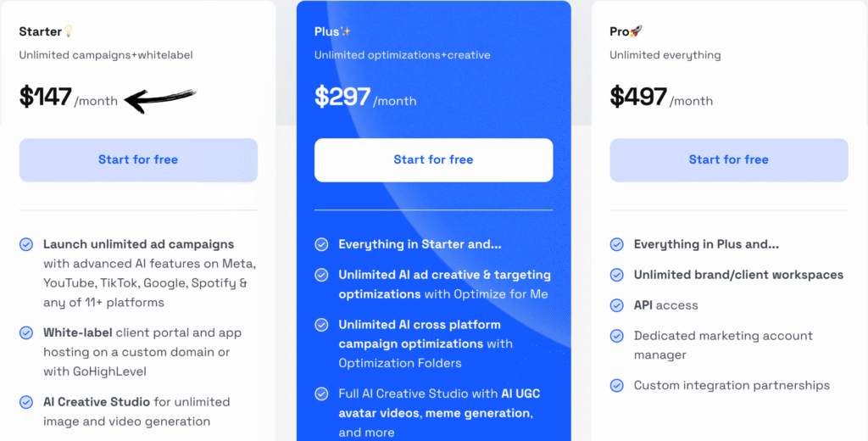Click the $497 per month Pro price
The image size is (868, 441).
click(661, 98)
